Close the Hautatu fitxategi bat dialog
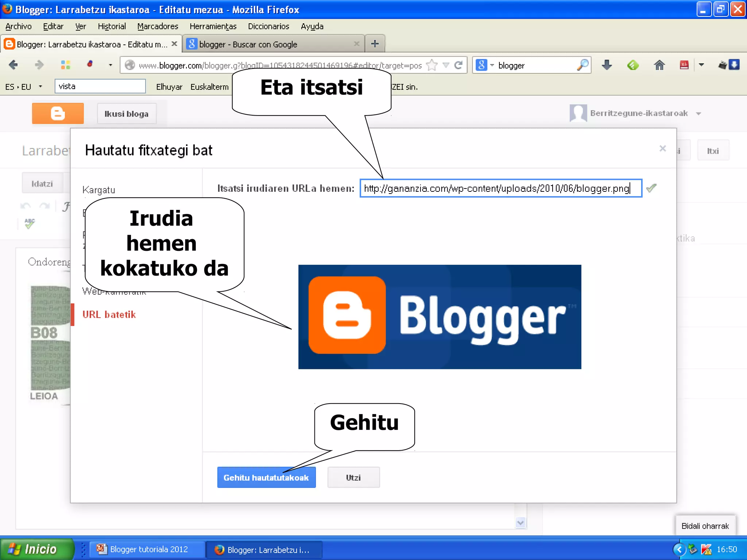The image size is (747, 560). click(x=663, y=148)
